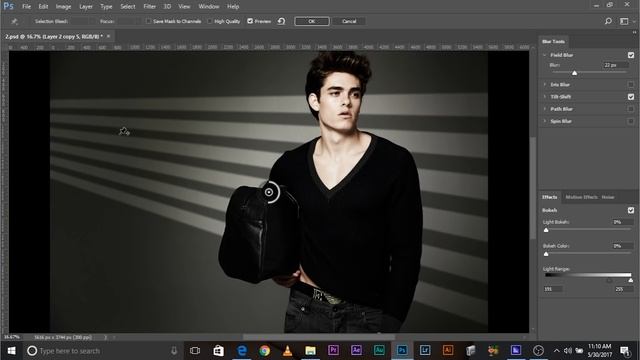Open Adobe Illustrator from taskbar
The image size is (640, 360).
coord(448,350)
